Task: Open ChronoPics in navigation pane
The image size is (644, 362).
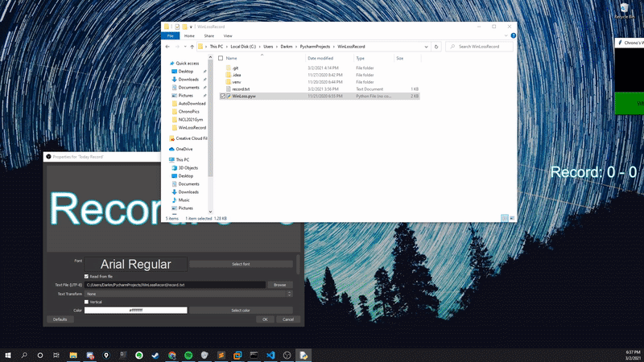Action: [x=188, y=112]
